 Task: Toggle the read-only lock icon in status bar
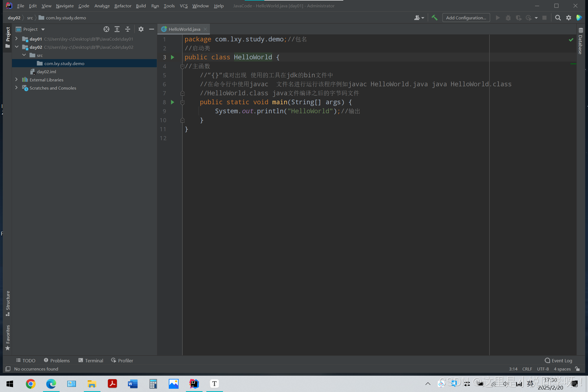tap(577, 369)
